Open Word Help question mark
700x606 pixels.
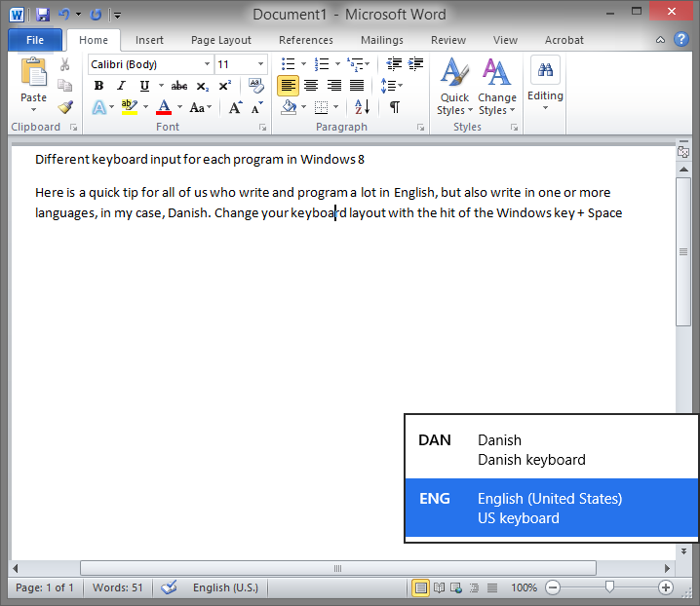[x=681, y=39]
